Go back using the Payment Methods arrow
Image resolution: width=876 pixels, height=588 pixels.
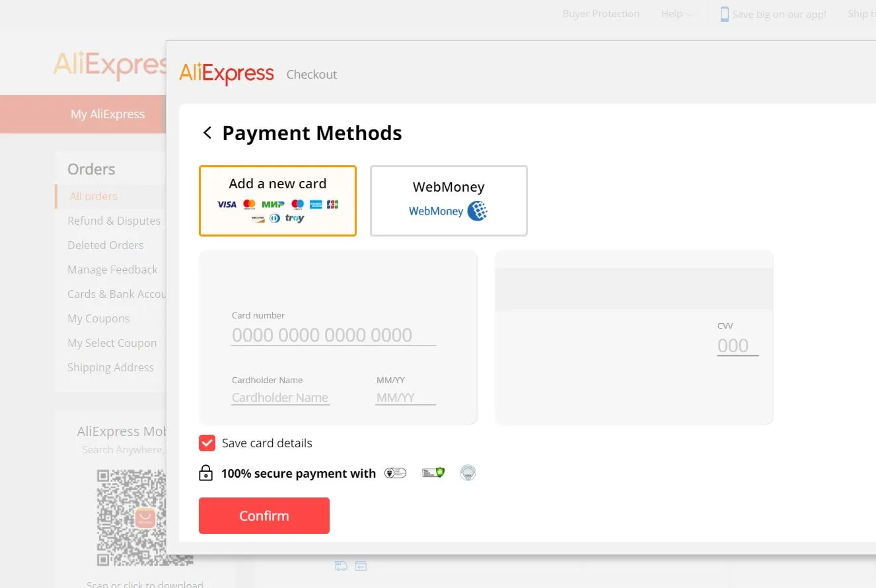point(207,133)
